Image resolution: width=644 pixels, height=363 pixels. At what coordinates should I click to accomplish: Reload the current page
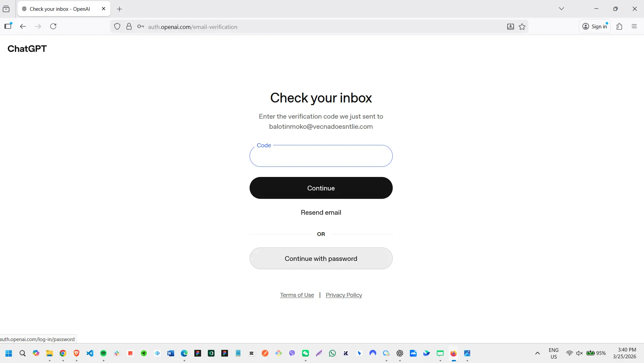coord(53,27)
